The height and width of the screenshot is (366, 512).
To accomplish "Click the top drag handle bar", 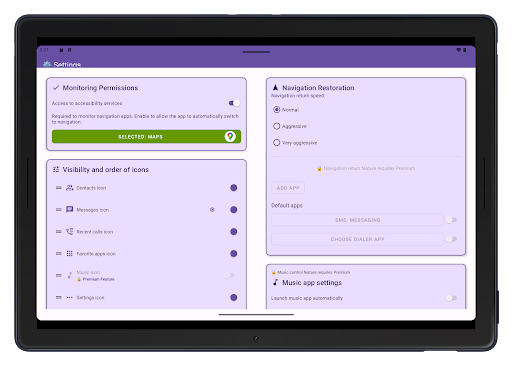I will pos(256,52).
